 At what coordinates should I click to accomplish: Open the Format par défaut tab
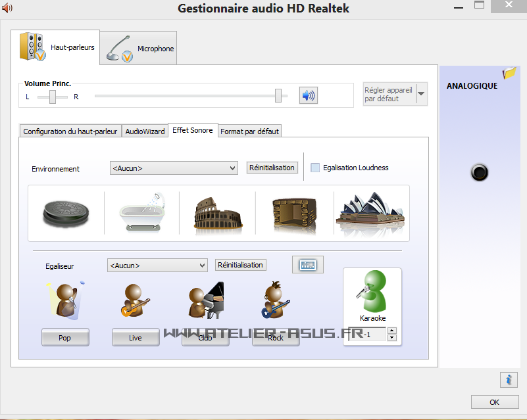(x=249, y=131)
